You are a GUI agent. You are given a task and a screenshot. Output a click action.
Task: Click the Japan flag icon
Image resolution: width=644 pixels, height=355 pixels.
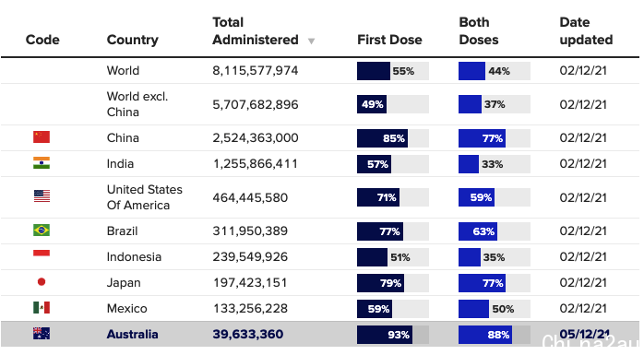click(x=42, y=281)
